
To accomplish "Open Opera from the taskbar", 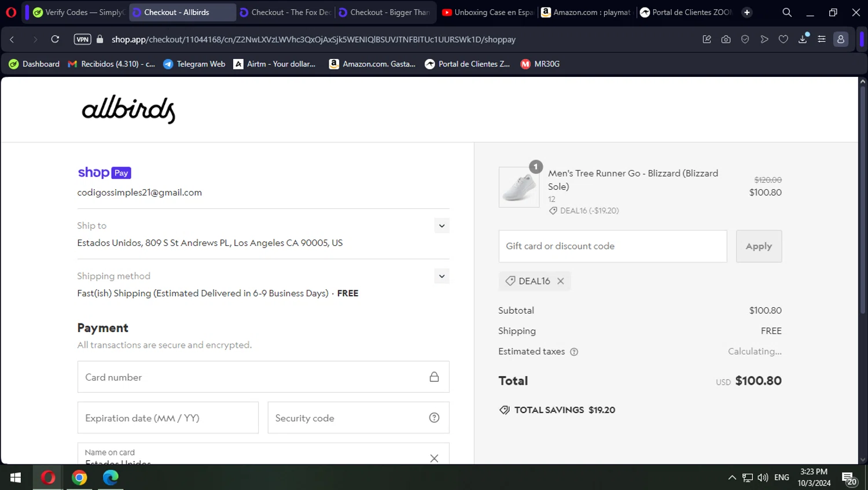I will [x=48, y=477].
